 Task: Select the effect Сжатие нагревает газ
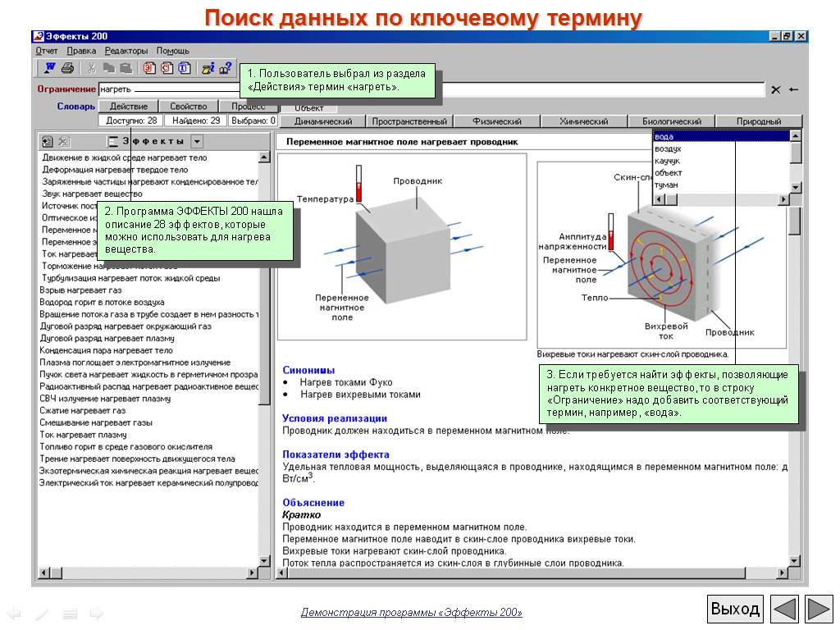(83, 411)
